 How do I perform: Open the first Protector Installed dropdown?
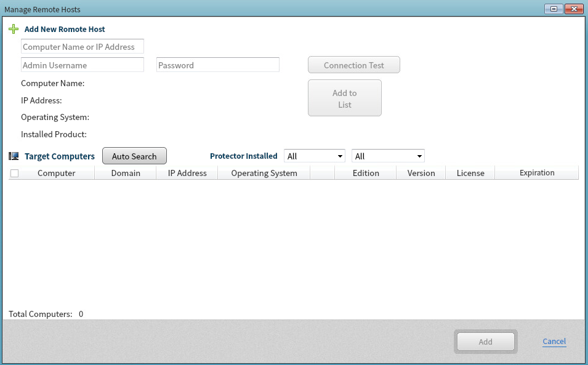pyautogui.click(x=315, y=156)
